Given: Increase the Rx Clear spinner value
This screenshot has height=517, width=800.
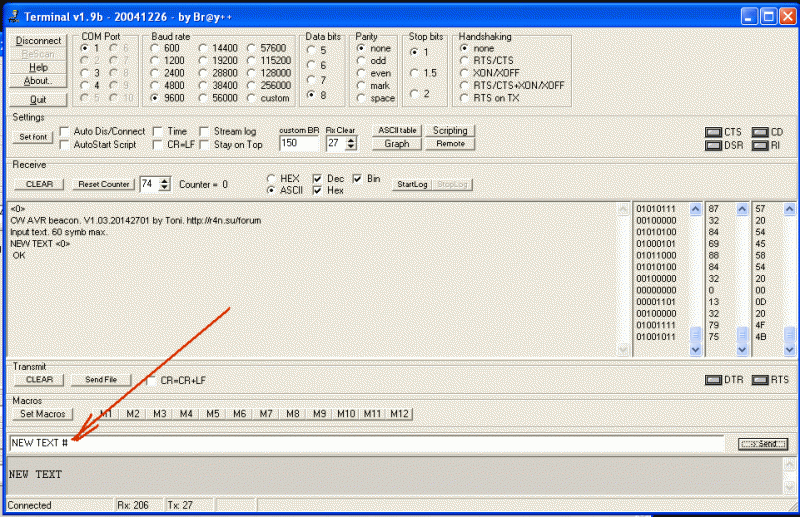Looking at the screenshot, I should coord(351,139).
